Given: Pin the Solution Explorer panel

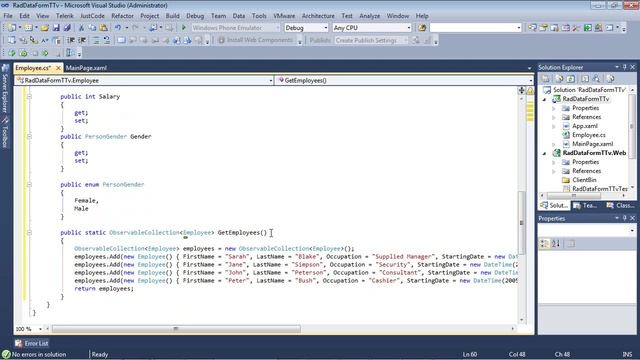Looking at the screenshot, I should [x=624, y=67].
